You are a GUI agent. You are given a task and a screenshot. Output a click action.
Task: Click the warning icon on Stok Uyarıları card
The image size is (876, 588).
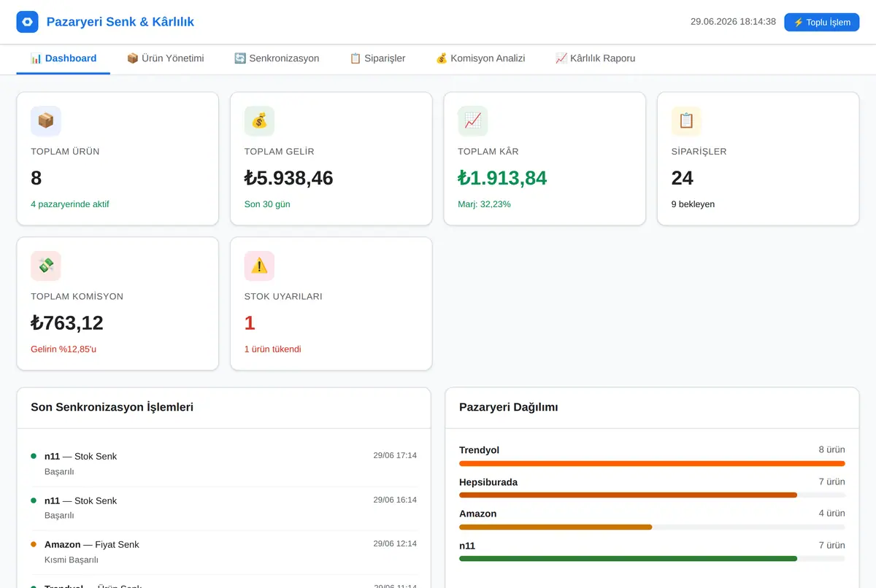coord(259,266)
